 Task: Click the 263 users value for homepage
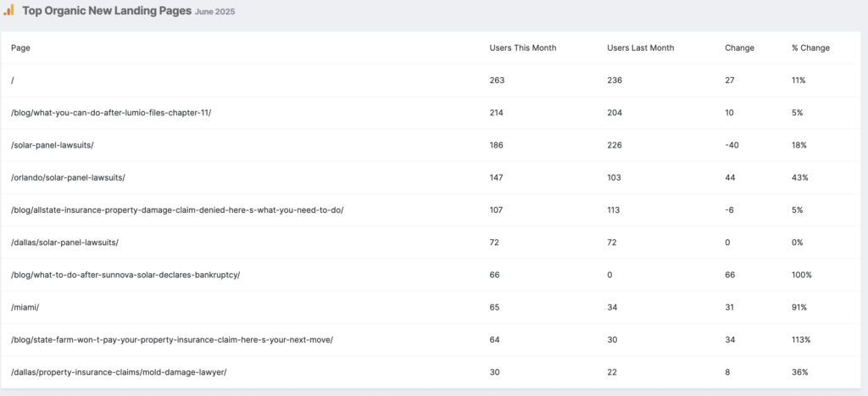tap(497, 81)
